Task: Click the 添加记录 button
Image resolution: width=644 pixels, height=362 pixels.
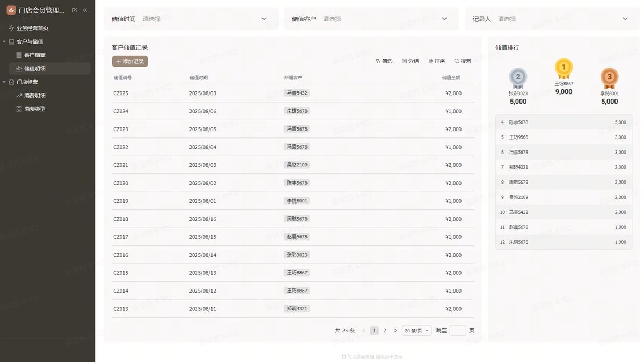Action: coord(130,62)
